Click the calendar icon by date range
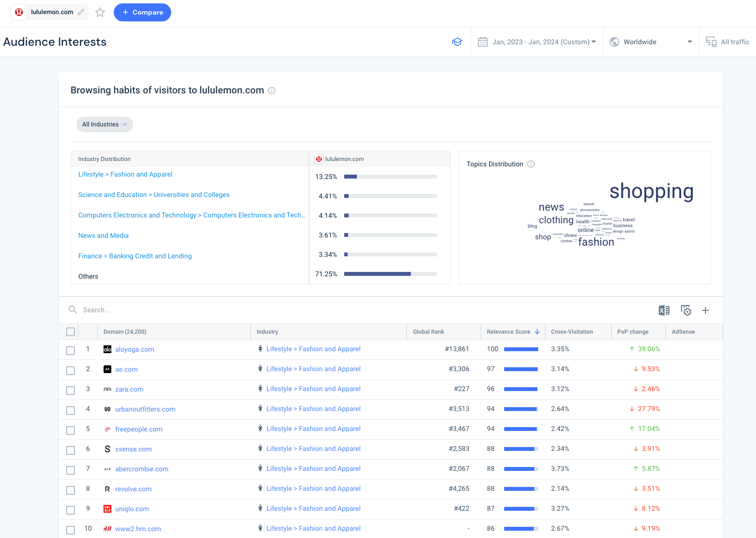The width and height of the screenshot is (756, 538). coord(483,42)
